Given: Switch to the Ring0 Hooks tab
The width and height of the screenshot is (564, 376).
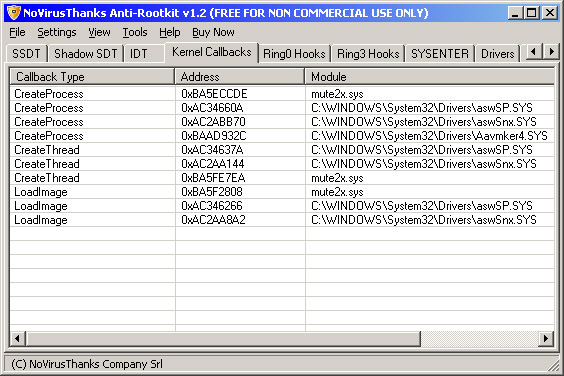Looking at the screenshot, I should pyautogui.click(x=294, y=54).
